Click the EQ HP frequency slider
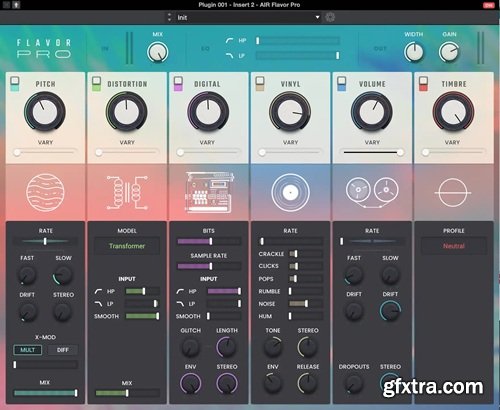This screenshot has width=500, height=410. coord(298,41)
